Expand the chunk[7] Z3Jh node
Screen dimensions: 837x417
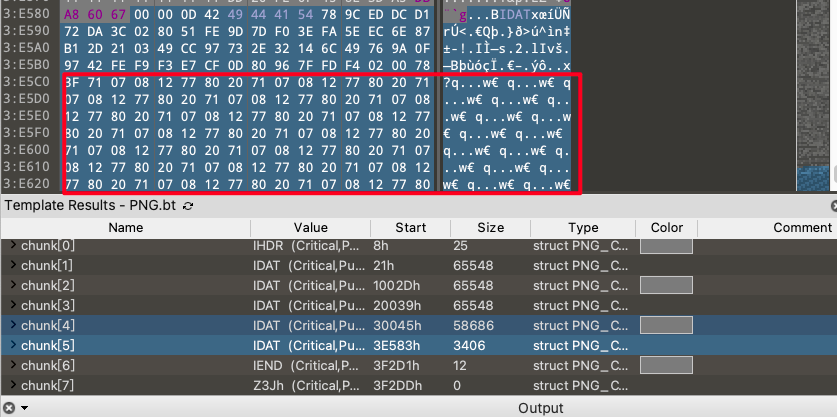coord(13,385)
